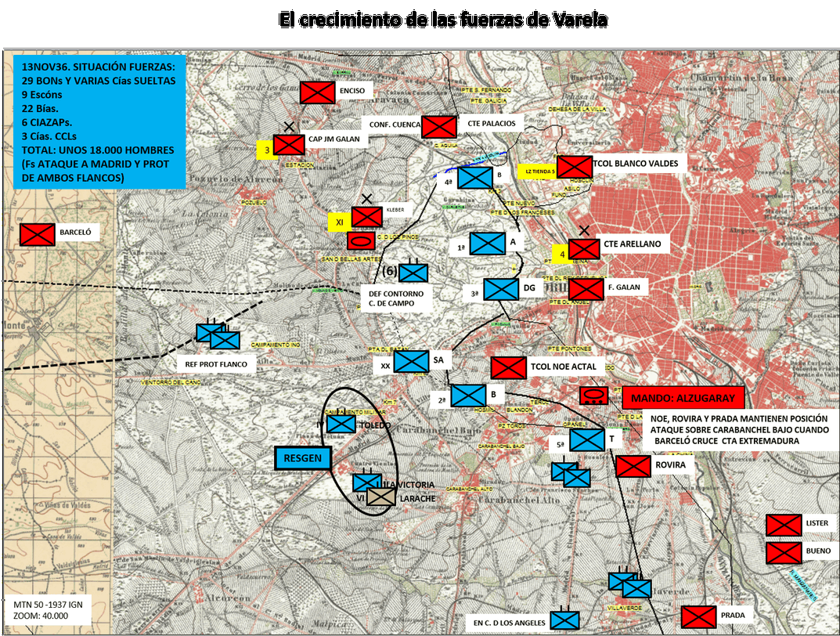Click the title "El crecimiento de las fuerzas de Varela"
Screen dimensions: 840x636
click(x=443, y=20)
